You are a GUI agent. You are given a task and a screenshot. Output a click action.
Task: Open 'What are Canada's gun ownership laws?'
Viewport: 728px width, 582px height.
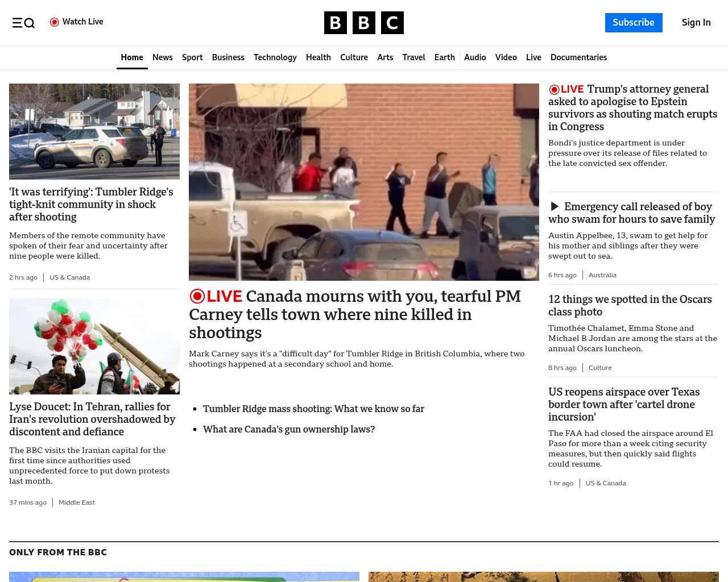pos(289,429)
